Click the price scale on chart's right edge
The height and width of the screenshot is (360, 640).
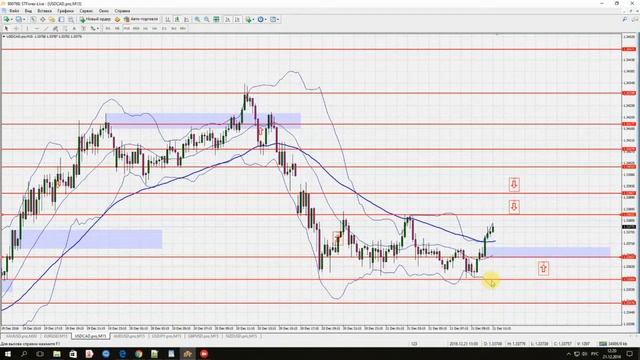[629, 180]
